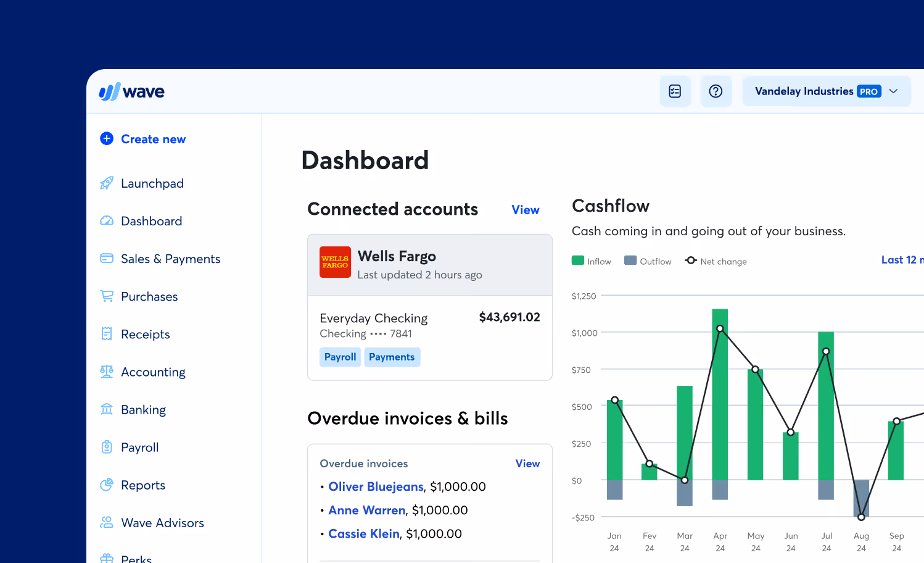Toggle the Inflow series on the chart
924x563 pixels.
591,261
